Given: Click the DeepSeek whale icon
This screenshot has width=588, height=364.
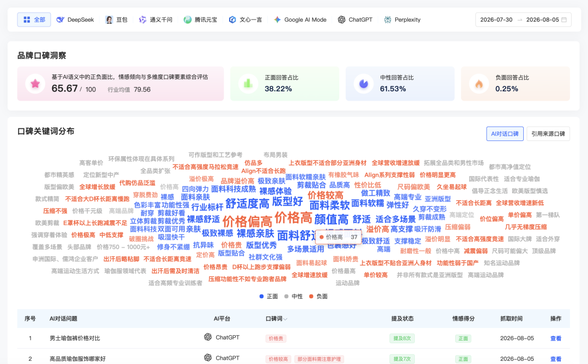Looking at the screenshot, I should point(60,20).
